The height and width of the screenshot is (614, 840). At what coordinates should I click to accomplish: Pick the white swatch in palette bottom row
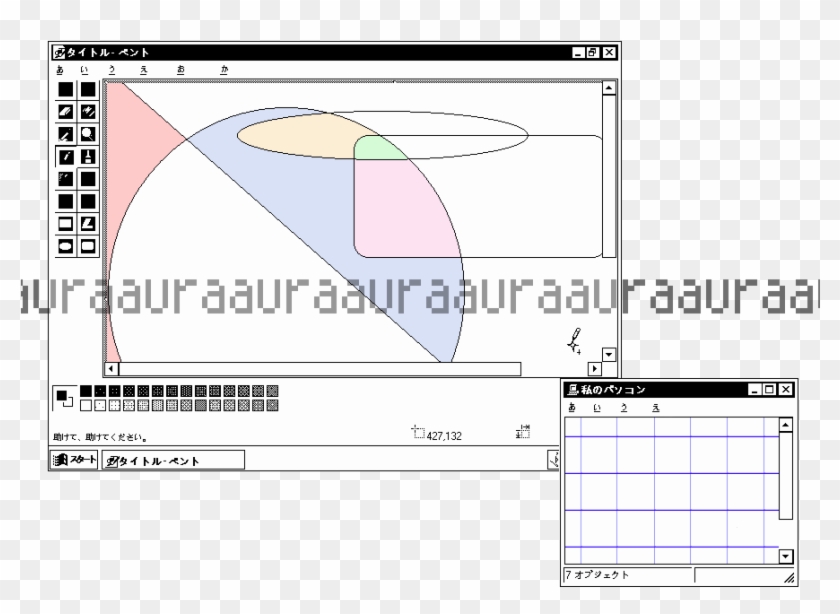tap(86, 405)
